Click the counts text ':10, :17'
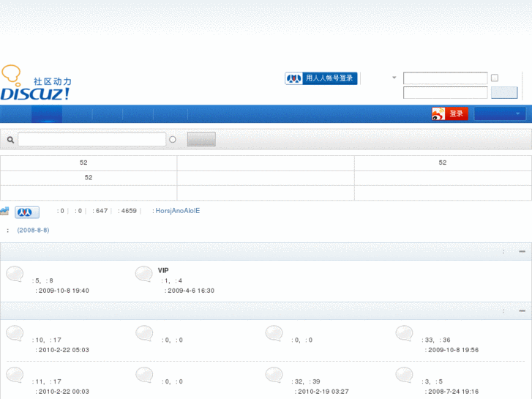 point(47,340)
